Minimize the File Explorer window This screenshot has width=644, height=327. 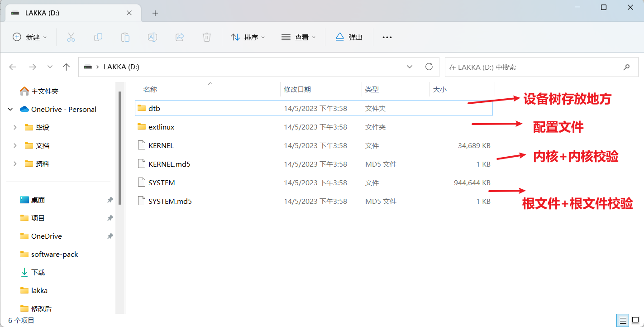[577, 7]
